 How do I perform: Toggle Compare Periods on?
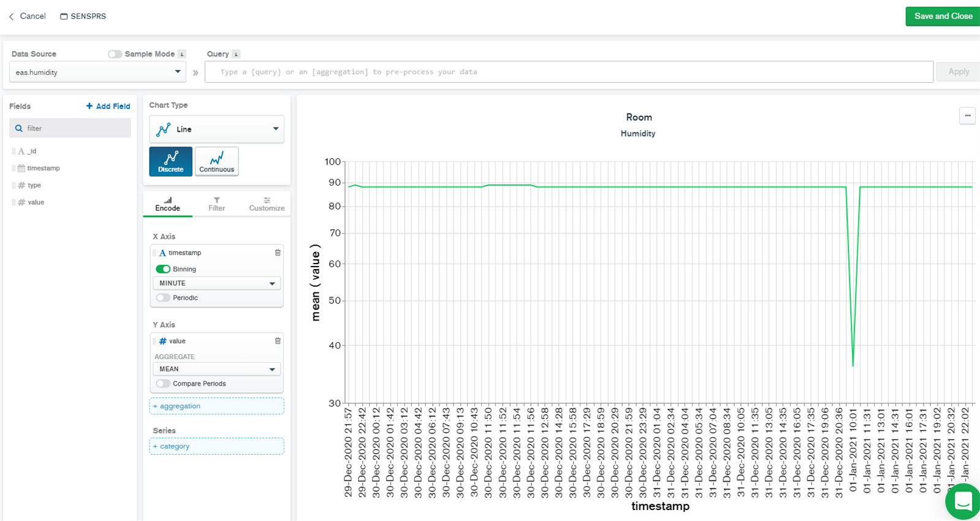coord(163,384)
